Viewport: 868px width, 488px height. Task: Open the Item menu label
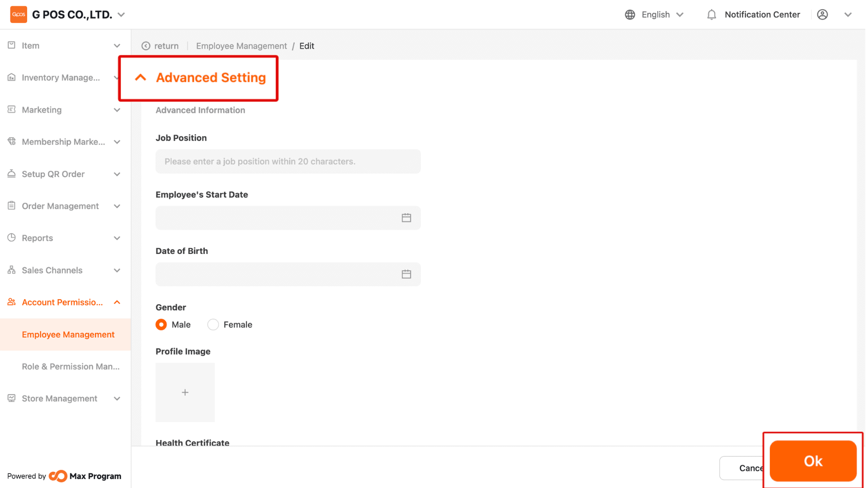(31, 46)
